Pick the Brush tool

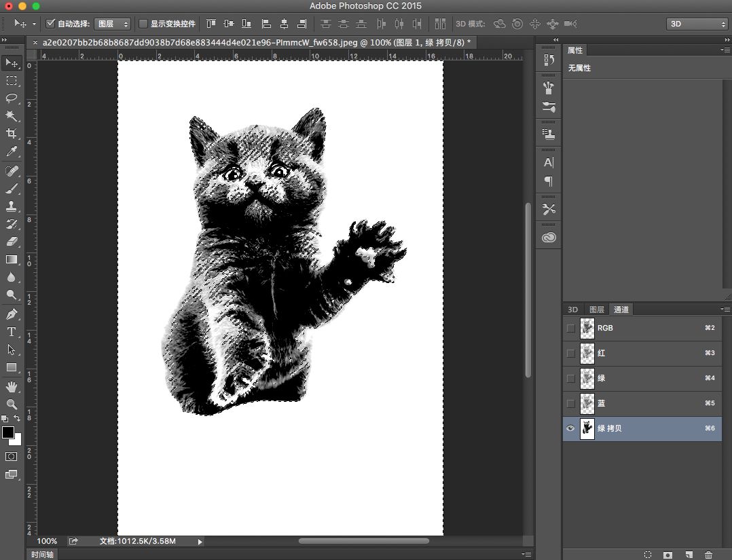pos(12,189)
